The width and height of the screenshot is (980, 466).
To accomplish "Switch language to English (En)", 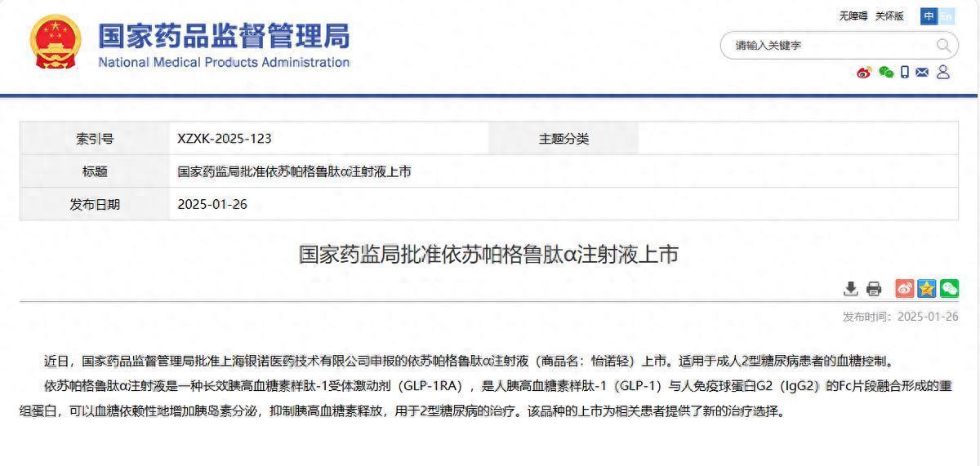I will click(947, 16).
